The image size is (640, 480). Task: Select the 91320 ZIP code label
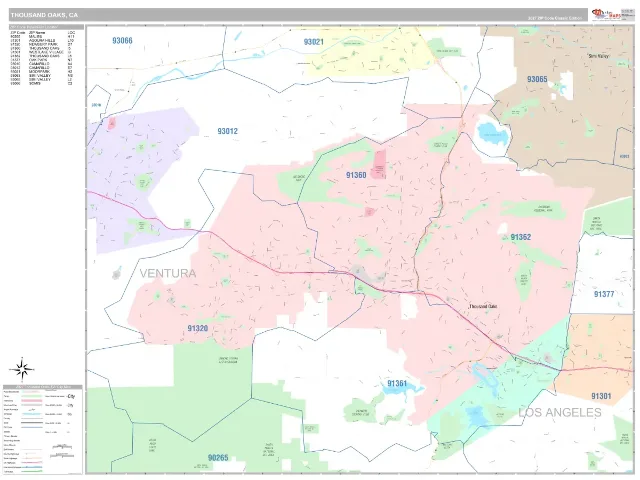(198, 328)
